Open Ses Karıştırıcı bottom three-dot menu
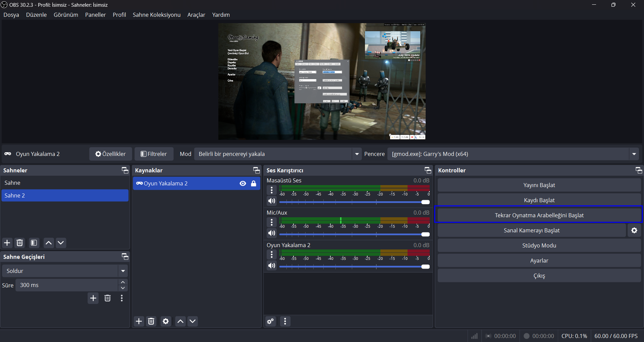The image size is (644, 342). click(x=285, y=321)
